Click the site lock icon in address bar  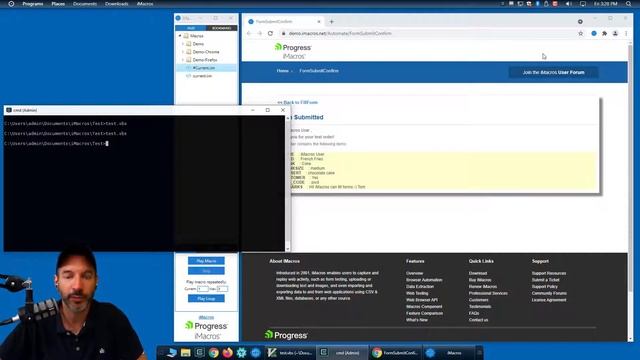click(x=283, y=33)
